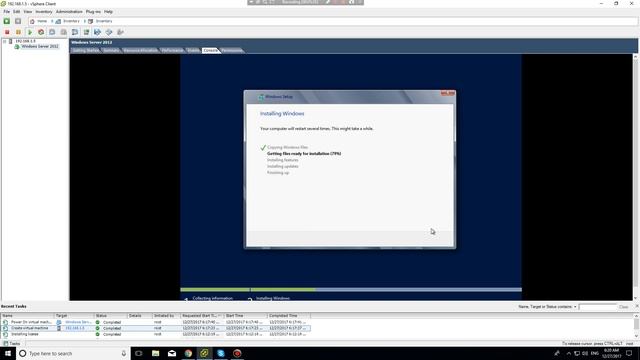
Task: Click the Clear filter button
Action: pyautogui.click(x=623, y=307)
